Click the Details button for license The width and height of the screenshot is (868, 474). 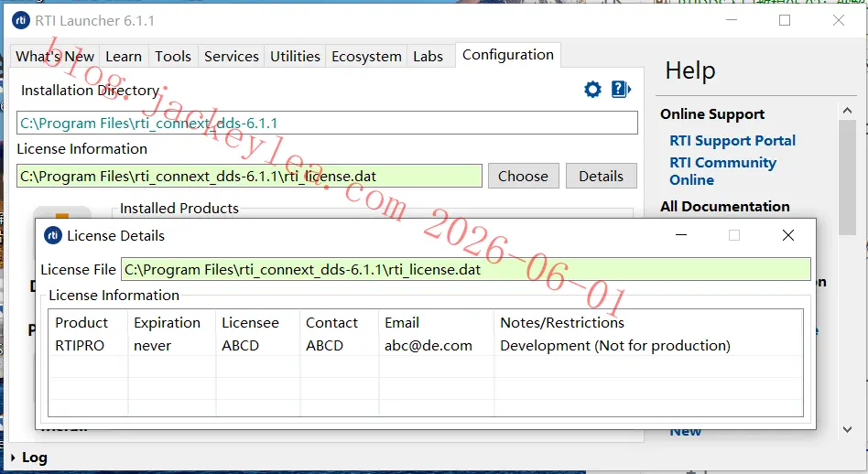602,176
